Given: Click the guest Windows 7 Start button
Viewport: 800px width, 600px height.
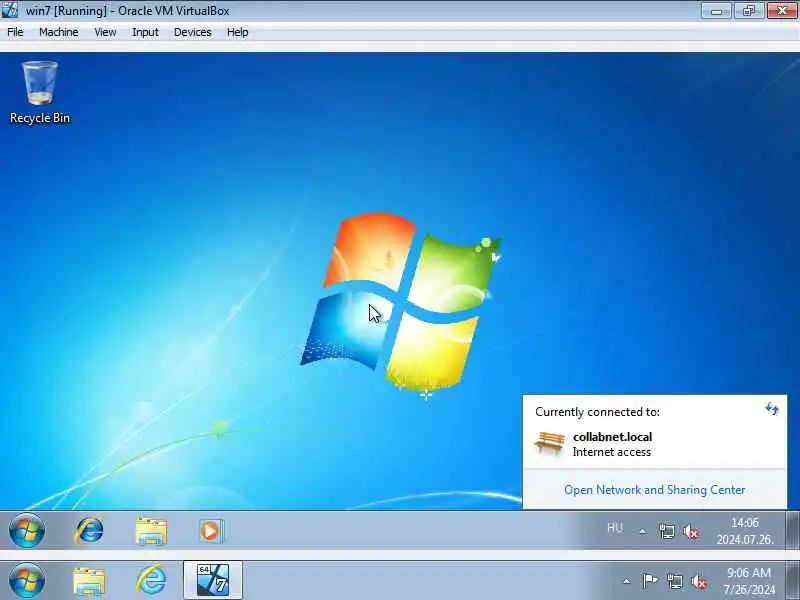Looking at the screenshot, I should pyautogui.click(x=27, y=531).
